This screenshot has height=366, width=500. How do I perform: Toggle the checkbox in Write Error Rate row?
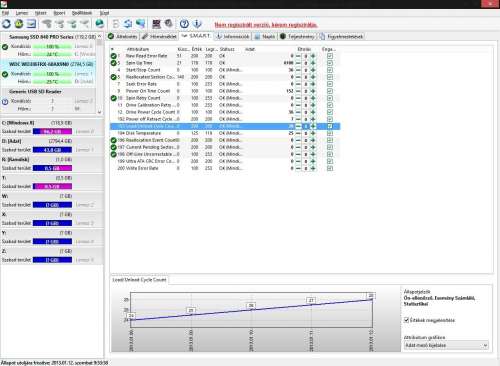tap(330, 168)
